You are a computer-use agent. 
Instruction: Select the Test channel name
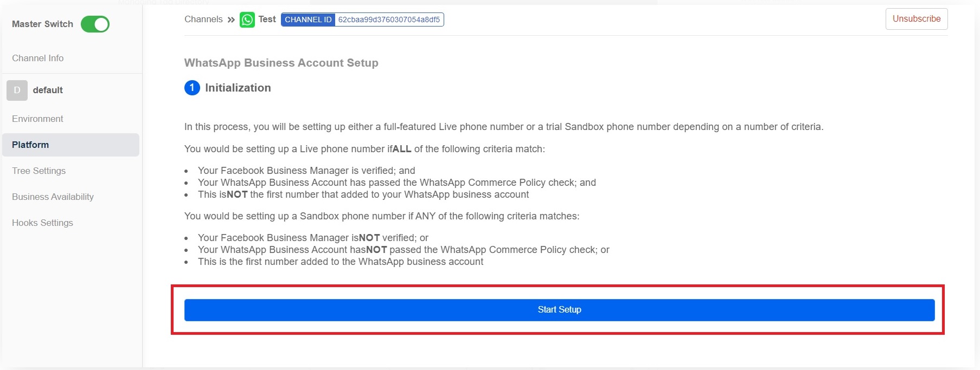point(267,20)
